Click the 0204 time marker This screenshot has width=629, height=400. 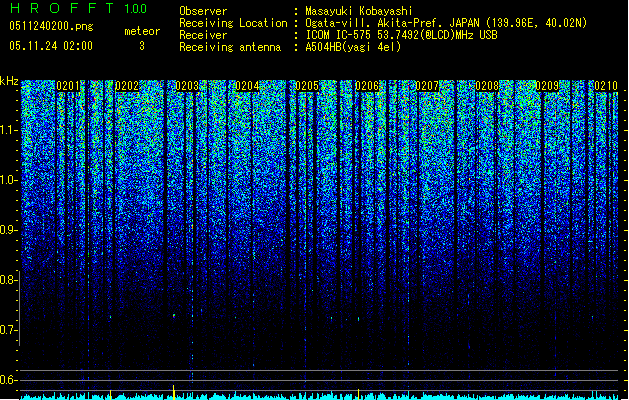[247, 86]
